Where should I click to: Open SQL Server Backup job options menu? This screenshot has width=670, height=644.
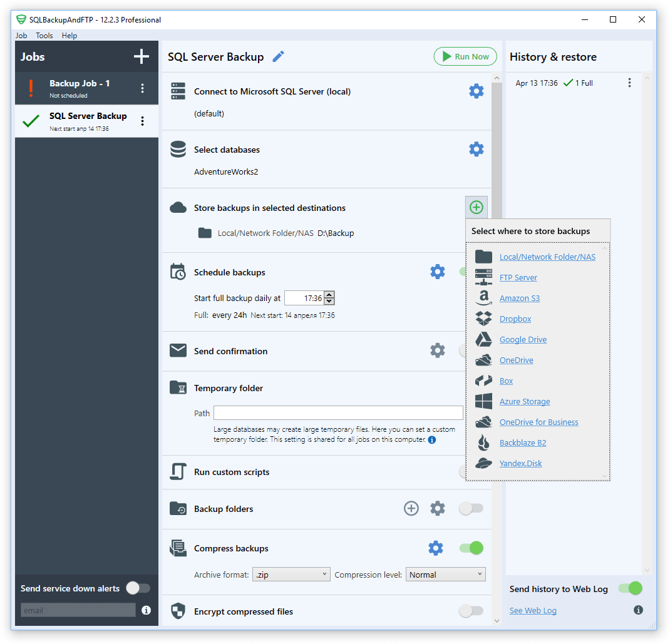pos(142,121)
